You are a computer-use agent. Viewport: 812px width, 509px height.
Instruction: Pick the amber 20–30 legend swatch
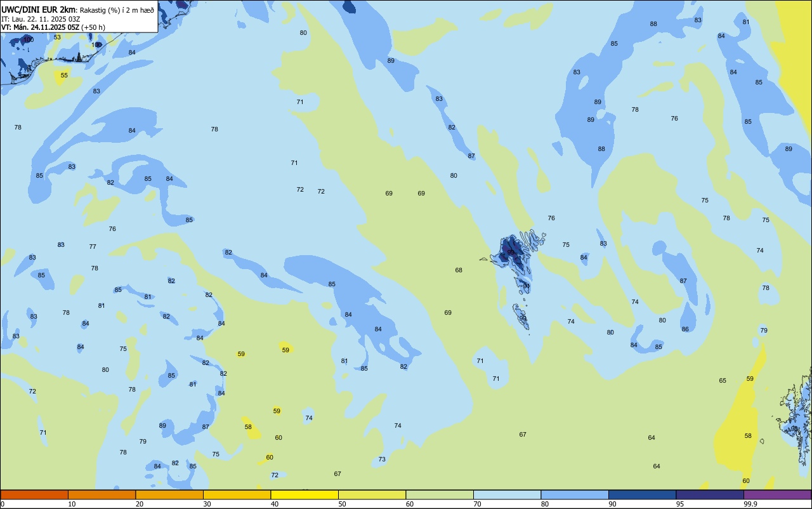(169, 494)
